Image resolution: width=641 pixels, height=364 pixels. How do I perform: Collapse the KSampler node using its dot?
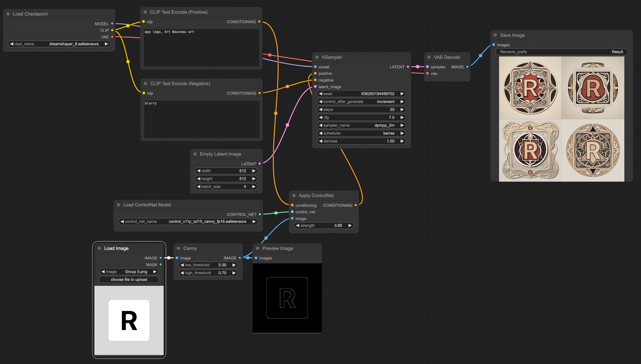[317, 57]
